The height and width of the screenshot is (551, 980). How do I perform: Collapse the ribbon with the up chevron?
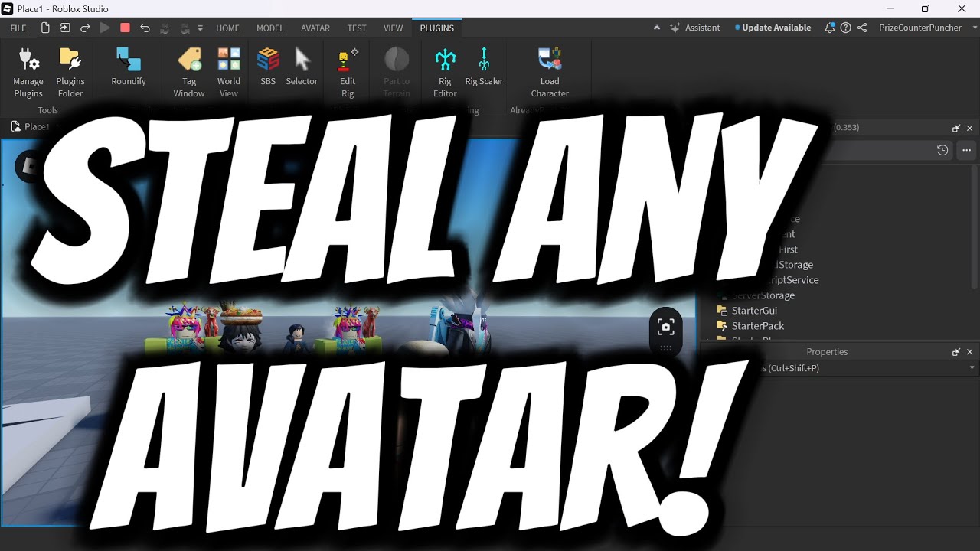656,28
